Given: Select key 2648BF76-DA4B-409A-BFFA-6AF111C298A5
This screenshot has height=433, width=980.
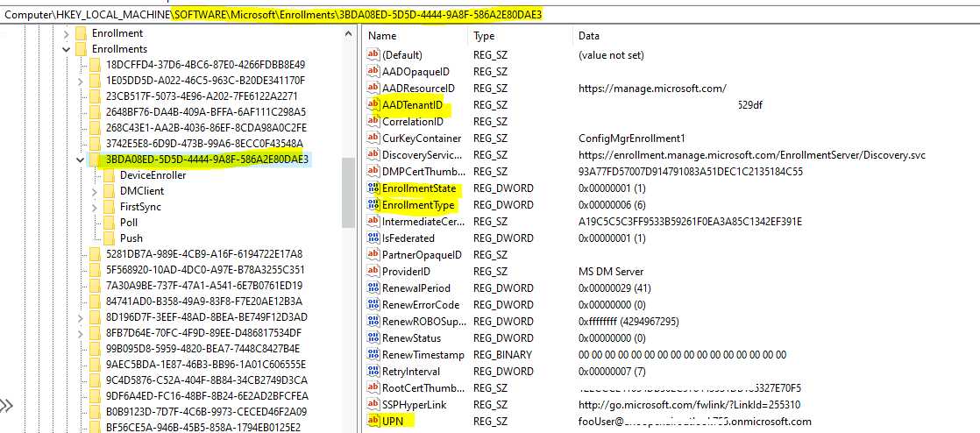Looking at the screenshot, I should coord(206,112).
